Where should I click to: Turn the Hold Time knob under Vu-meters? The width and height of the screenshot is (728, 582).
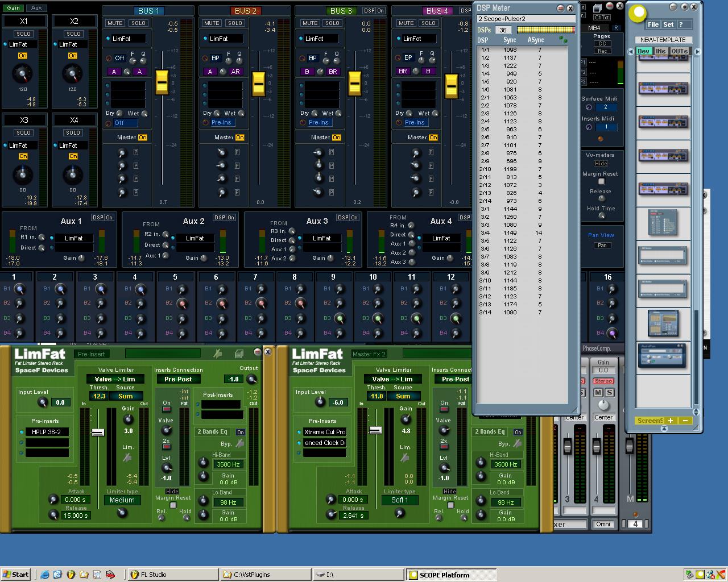601,216
